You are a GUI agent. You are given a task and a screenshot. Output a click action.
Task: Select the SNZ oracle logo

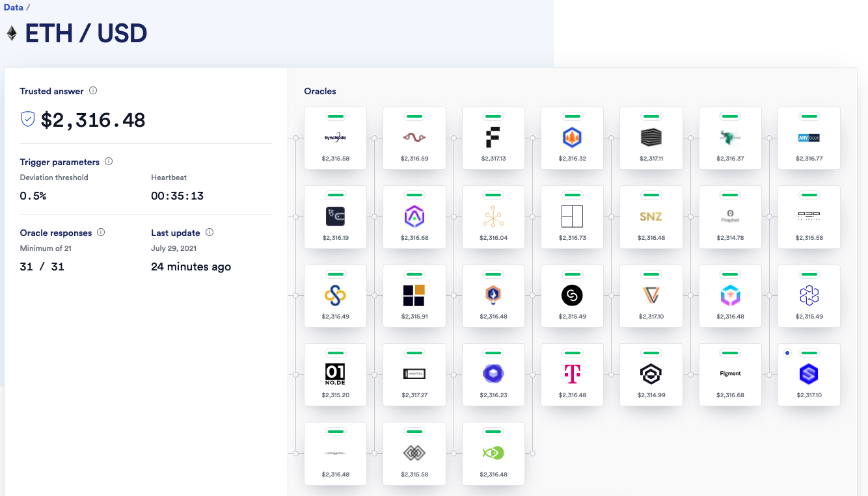coord(651,217)
